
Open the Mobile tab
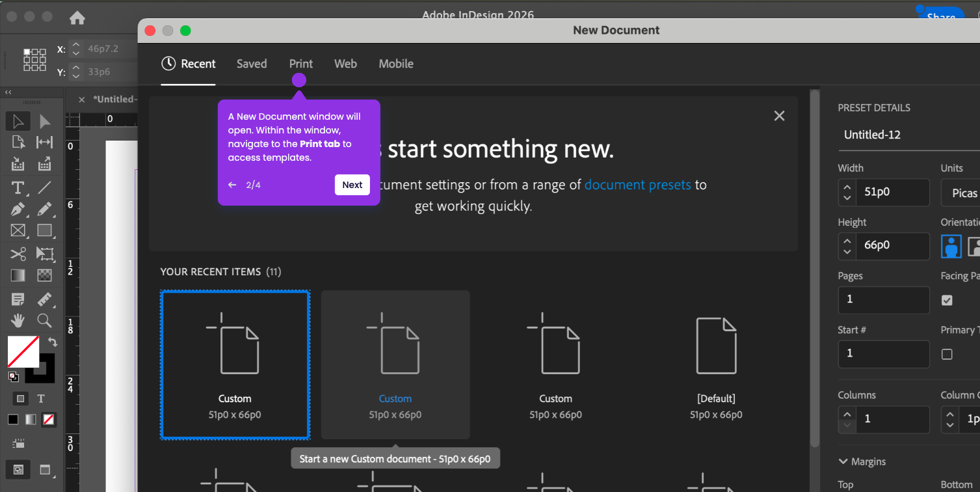(396, 64)
